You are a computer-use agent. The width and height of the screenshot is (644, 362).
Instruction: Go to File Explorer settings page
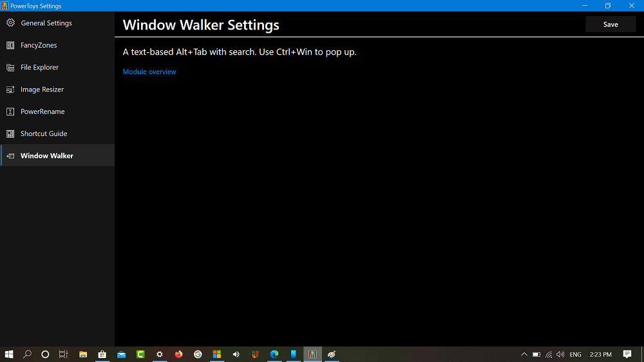tap(57, 68)
